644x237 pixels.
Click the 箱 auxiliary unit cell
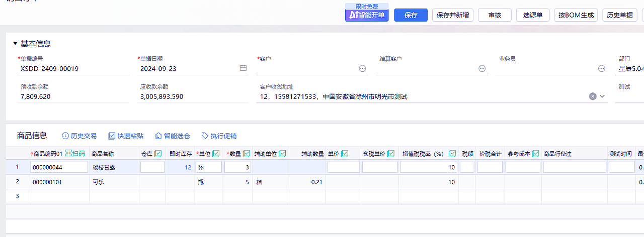coord(271,182)
